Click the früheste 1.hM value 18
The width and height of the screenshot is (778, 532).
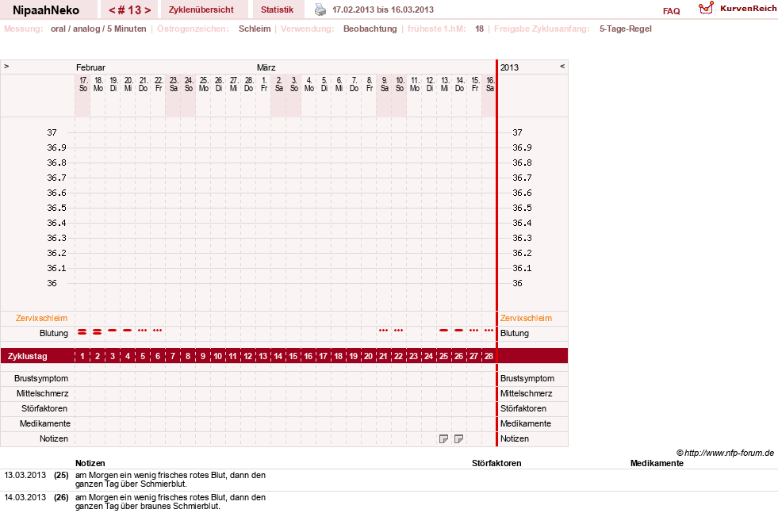479,29
